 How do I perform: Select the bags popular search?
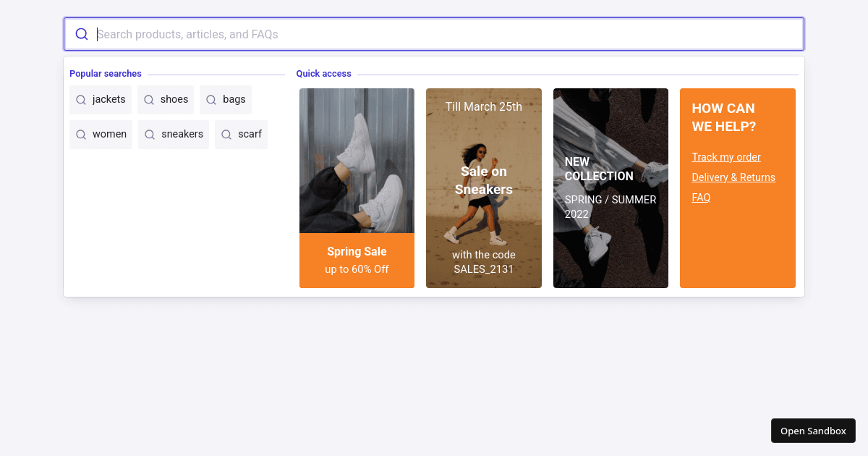pos(226,99)
